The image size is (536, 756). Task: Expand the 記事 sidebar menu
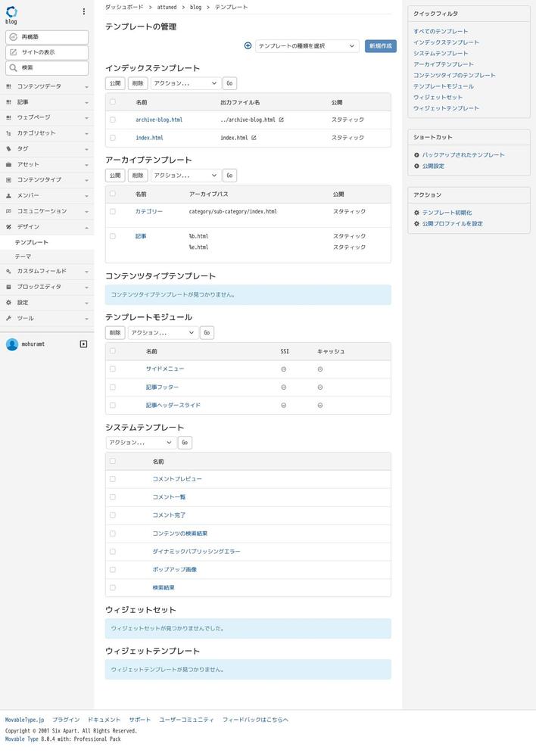(x=47, y=102)
